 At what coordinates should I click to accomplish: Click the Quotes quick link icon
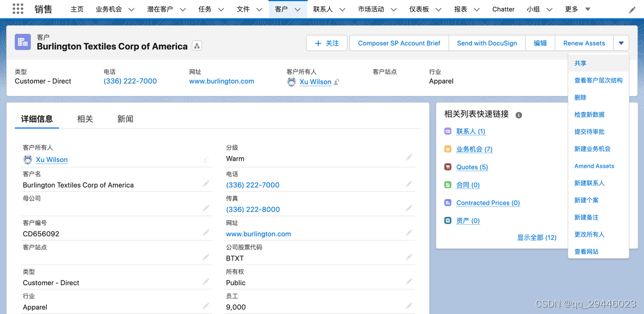click(x=448, y=167)
